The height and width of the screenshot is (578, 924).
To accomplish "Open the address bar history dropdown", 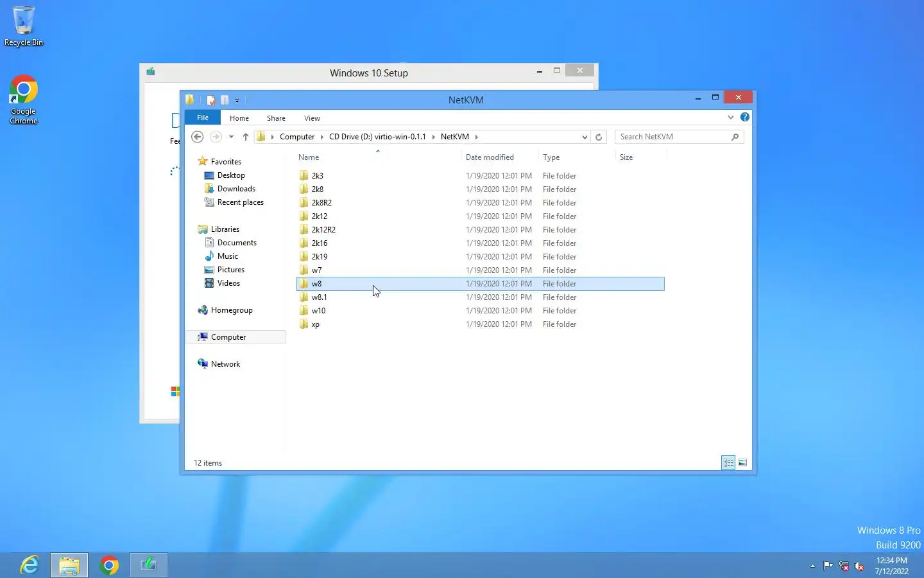I will pos(585,137).
